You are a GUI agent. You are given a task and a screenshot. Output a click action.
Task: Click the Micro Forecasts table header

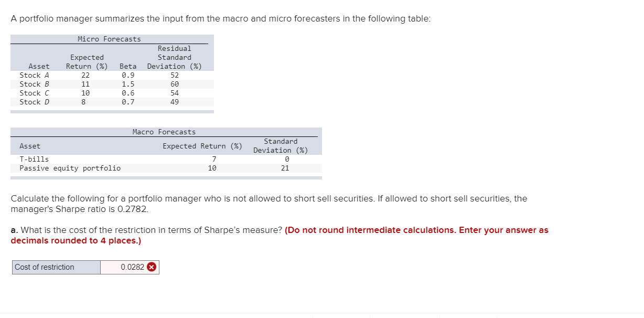[110, 38]
